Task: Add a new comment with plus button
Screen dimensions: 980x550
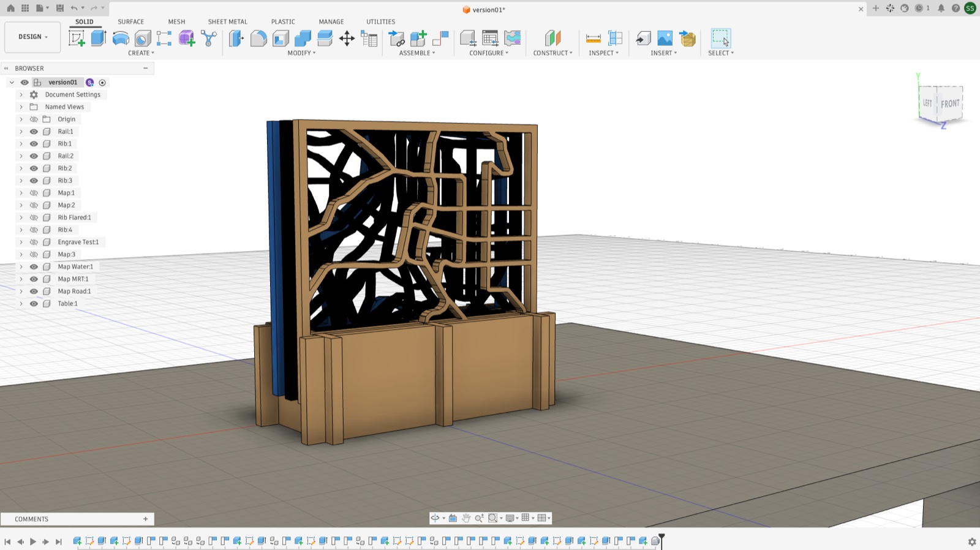Action: click(145, 519)
